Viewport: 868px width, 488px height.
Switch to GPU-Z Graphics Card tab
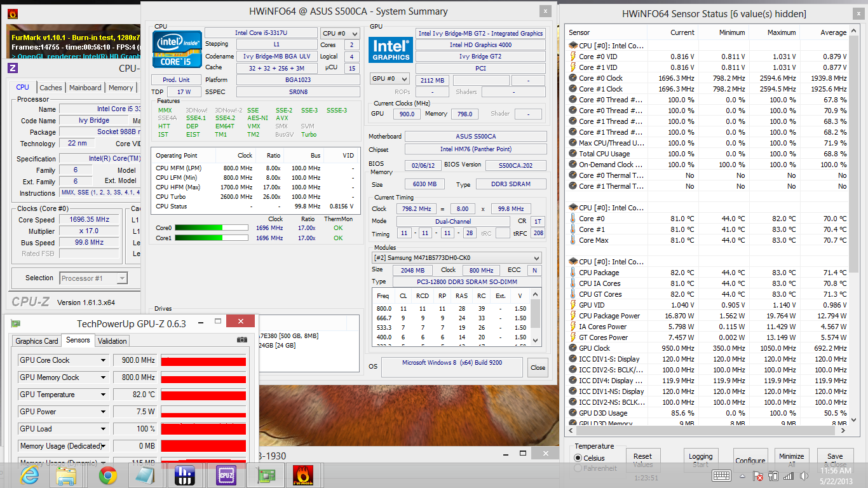pyautogui.click(x=37, y=341)
